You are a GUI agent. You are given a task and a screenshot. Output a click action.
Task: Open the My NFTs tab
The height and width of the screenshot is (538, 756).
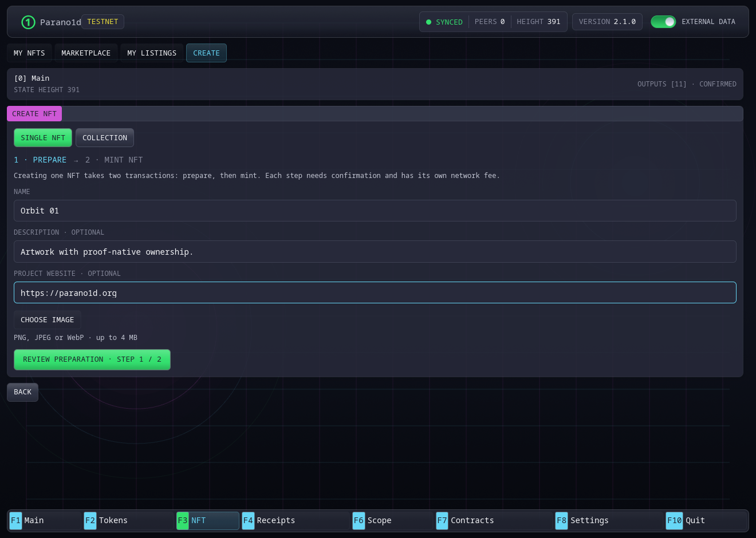tap(29, 53)
